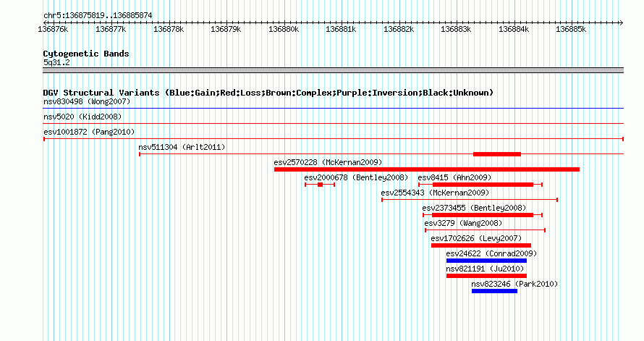Select the 5q31.2 band label
644x341 pixels.
tap(56, 62)
